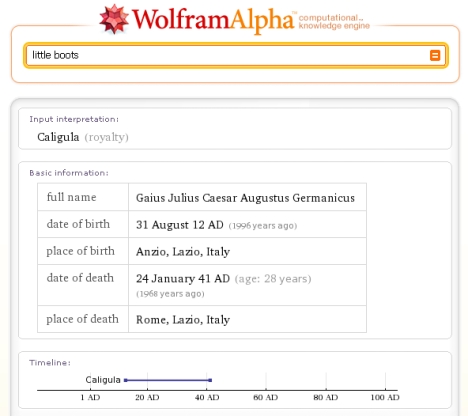Click the '(1968 years ago)' note
Screen dimensions: 468x416
coord(170,294)
